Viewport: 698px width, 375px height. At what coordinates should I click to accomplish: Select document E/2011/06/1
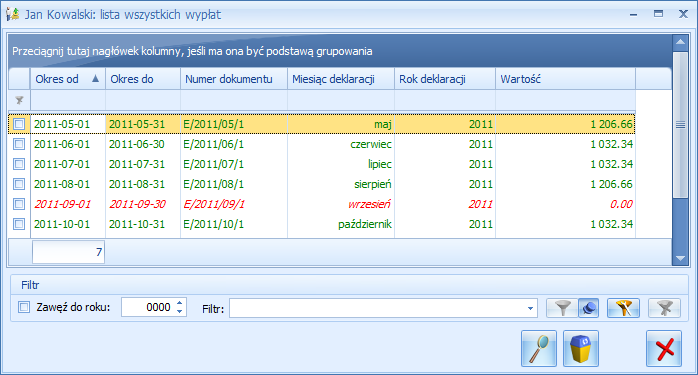pyautogui.click(x=214, y=144)
